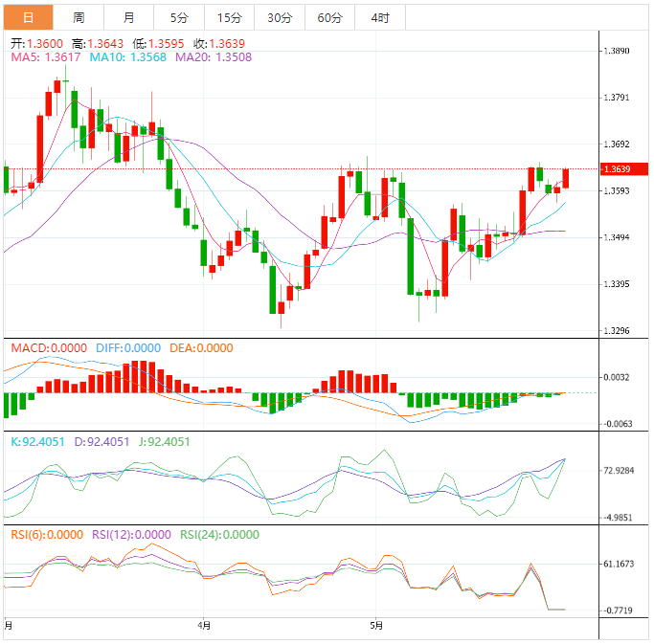Select the 30分 timeframe tab
This screenshot has width=654, height=644.
click(280, 18)
